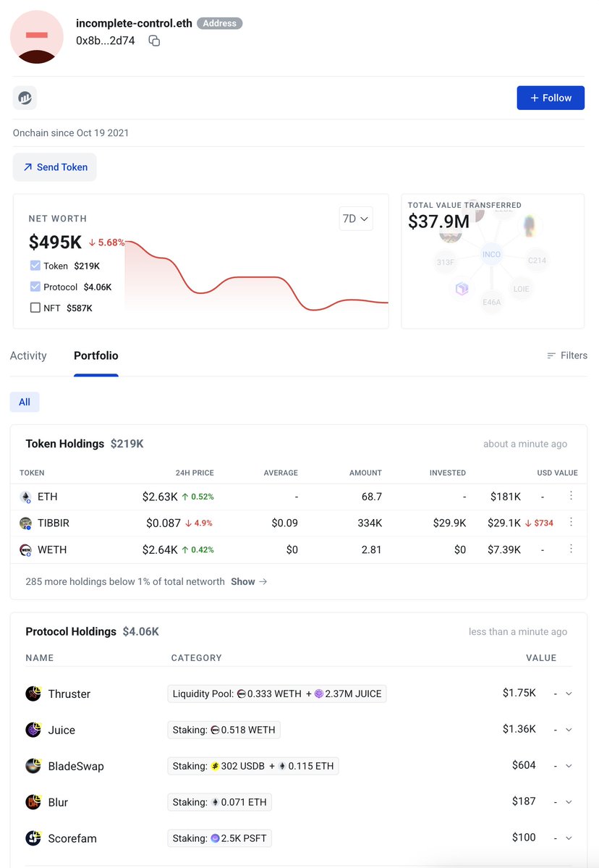Screen dimensions: 599x868
Task: Open the three-dot menu for ETH row
Action: click(571, 495)
